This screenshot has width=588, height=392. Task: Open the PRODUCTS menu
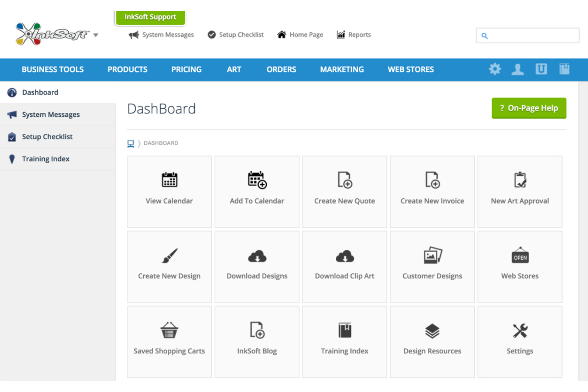[128, 70]
